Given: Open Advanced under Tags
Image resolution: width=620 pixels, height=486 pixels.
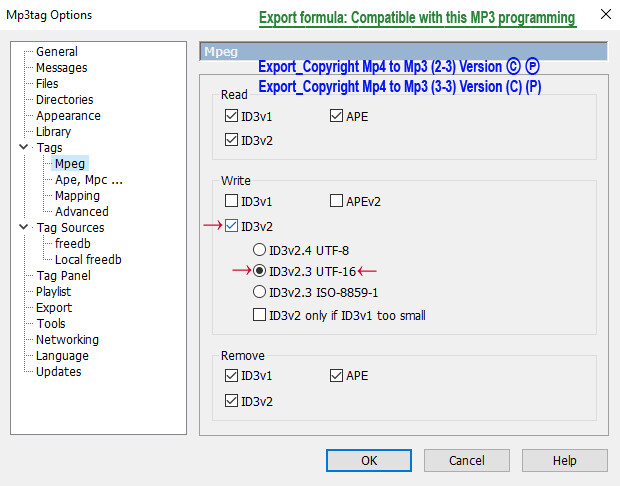Looking at the screenshot, I should click(81, 212).
